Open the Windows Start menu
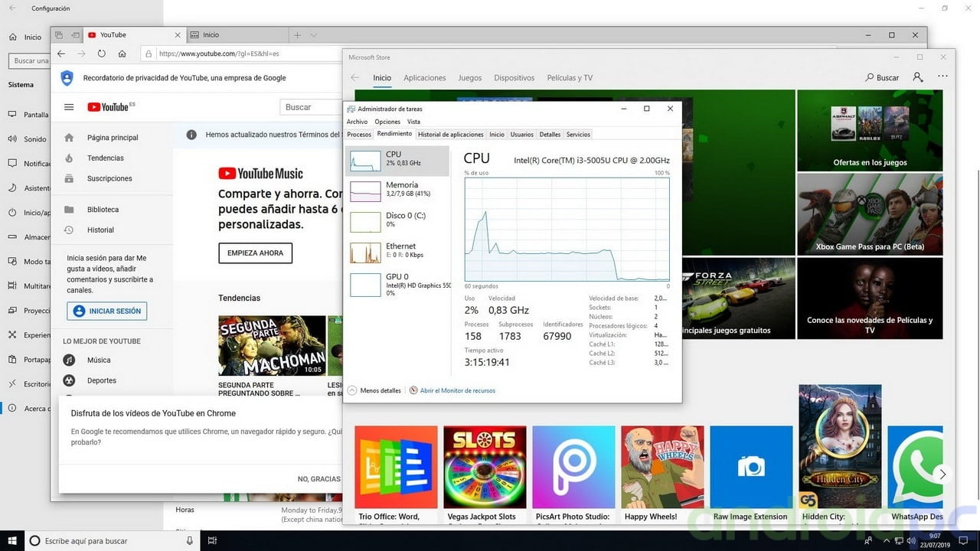This screenshot has height=551, width=980. click(12, 541)
